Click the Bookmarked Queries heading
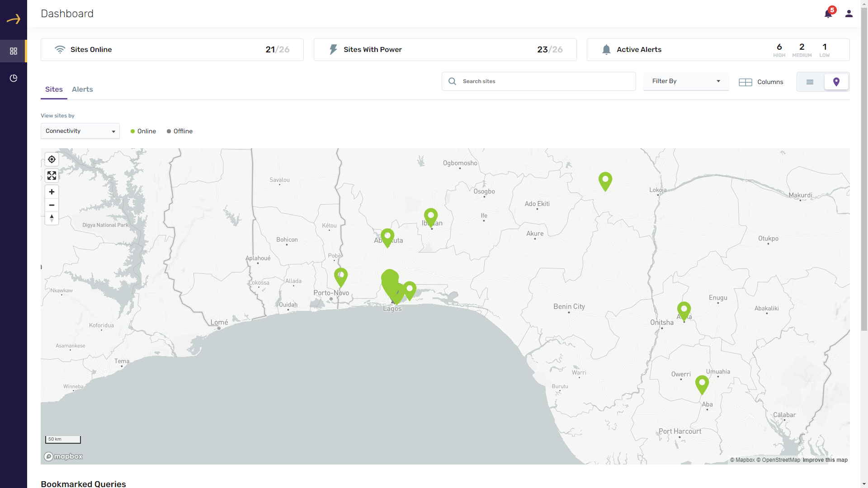This screenshot has width=868, height=488. pyautogui.click(x=83, y=483)
